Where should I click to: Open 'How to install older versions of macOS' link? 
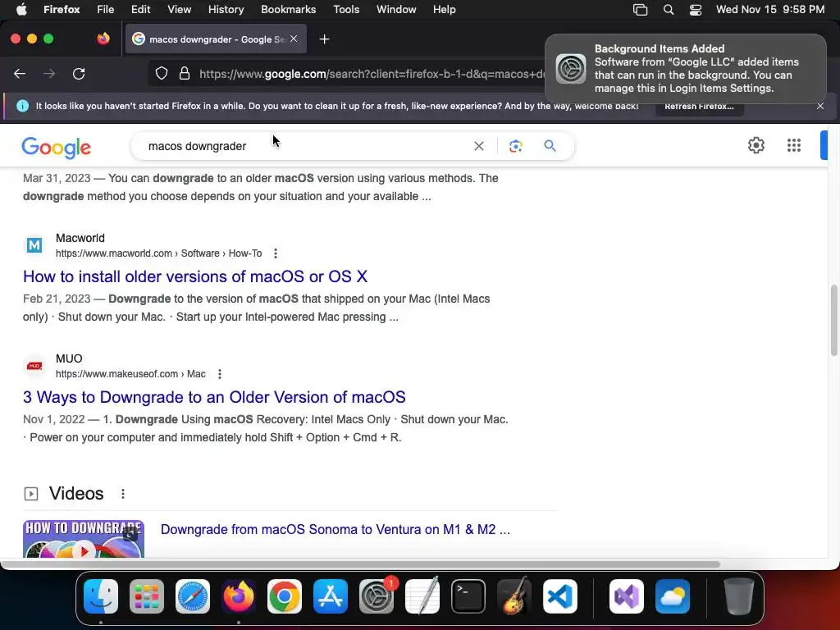coord(195,276)
